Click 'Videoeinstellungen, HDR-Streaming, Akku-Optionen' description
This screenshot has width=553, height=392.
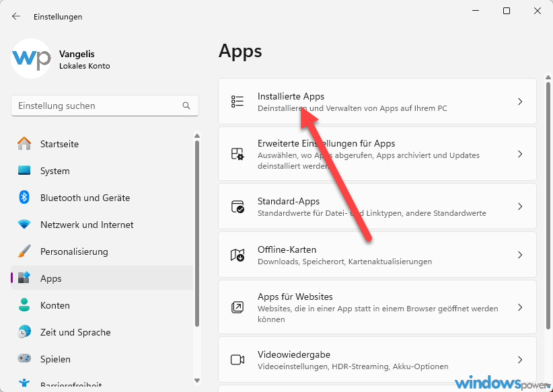[x=353, y=366]
